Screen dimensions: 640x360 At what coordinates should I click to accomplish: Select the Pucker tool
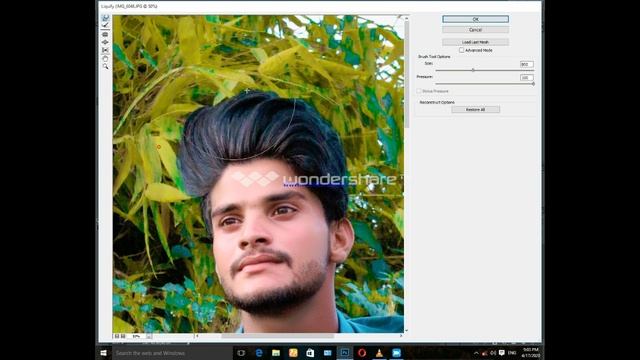click(105, 35)
